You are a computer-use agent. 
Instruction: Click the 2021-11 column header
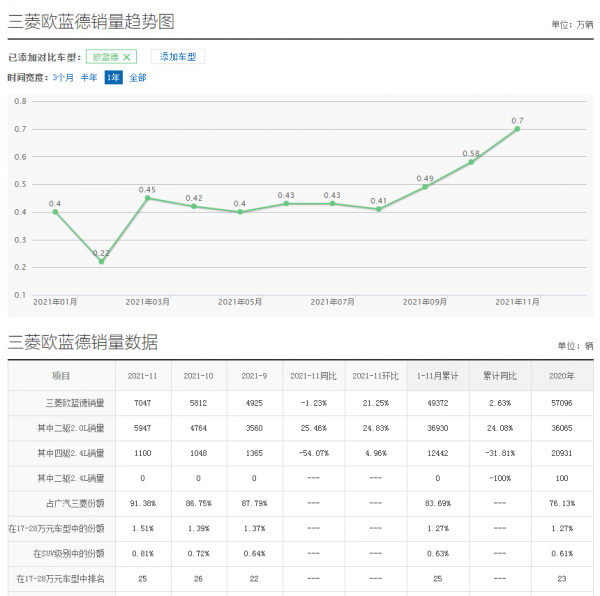(x=142, y=376)
